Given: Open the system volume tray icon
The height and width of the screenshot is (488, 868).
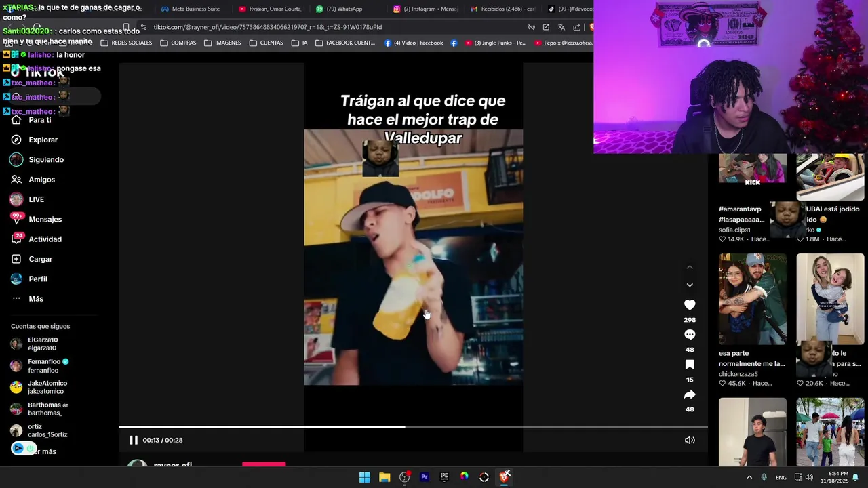Looking at the screenshot, I should (x=809, y=477).
